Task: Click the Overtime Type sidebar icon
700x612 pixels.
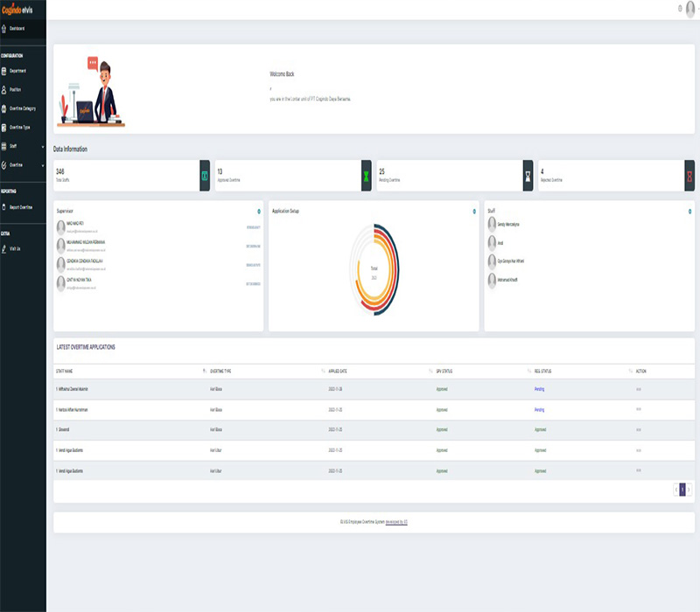Action: 4,127
